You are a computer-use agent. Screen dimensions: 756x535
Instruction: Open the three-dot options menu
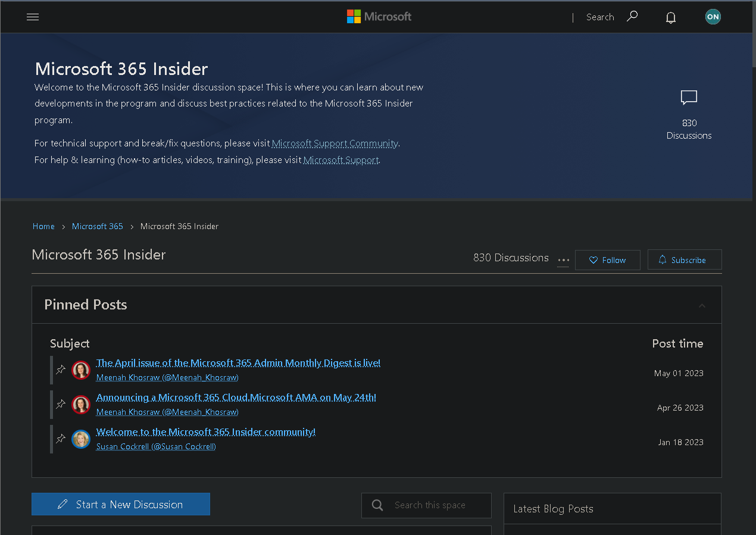(563, 260)
